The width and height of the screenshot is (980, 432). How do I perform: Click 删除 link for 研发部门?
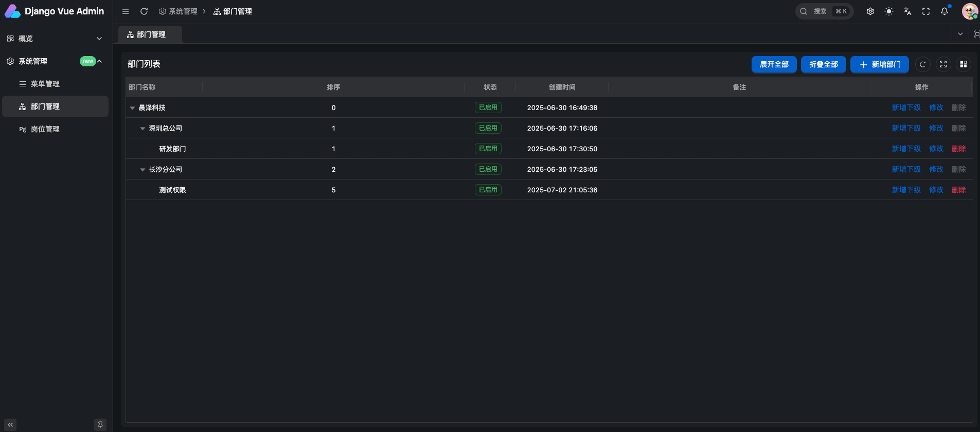pos(959,149)
